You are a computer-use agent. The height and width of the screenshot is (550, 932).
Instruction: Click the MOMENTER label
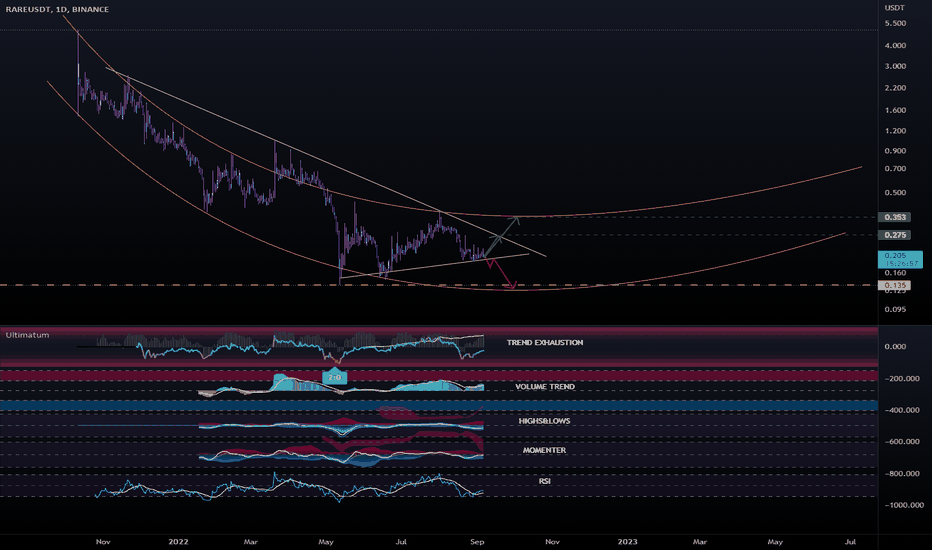tap(544, 450)
